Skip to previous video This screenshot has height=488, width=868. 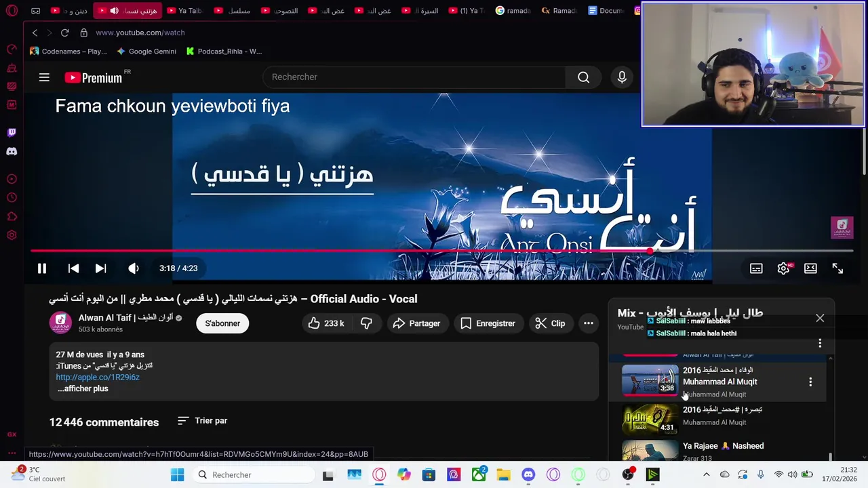[73, 268]
